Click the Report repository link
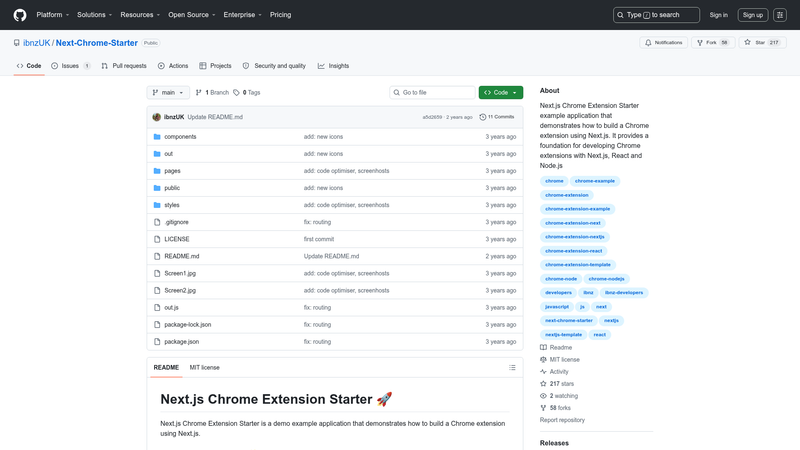The image size is (800, 450). (562, 420)
